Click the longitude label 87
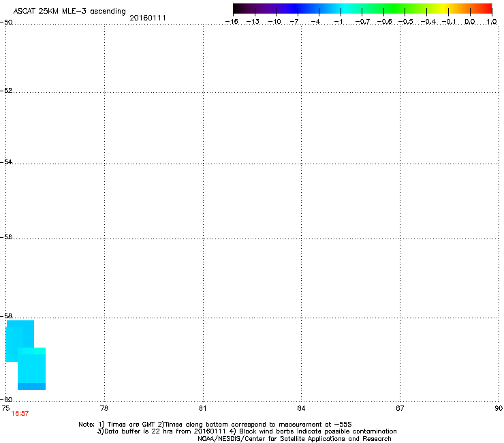504x443 pixels. coord(400,408)
